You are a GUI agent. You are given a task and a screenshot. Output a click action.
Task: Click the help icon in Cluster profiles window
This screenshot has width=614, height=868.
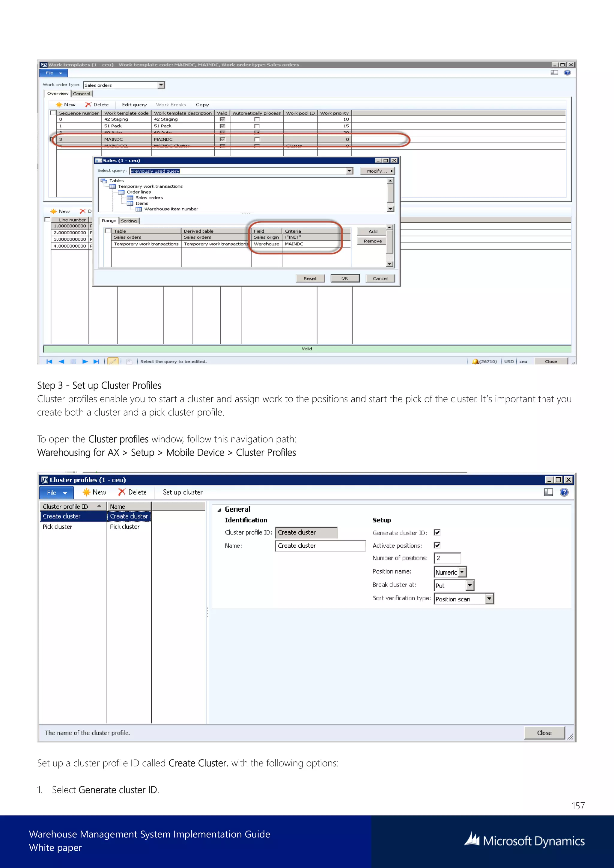564,492
